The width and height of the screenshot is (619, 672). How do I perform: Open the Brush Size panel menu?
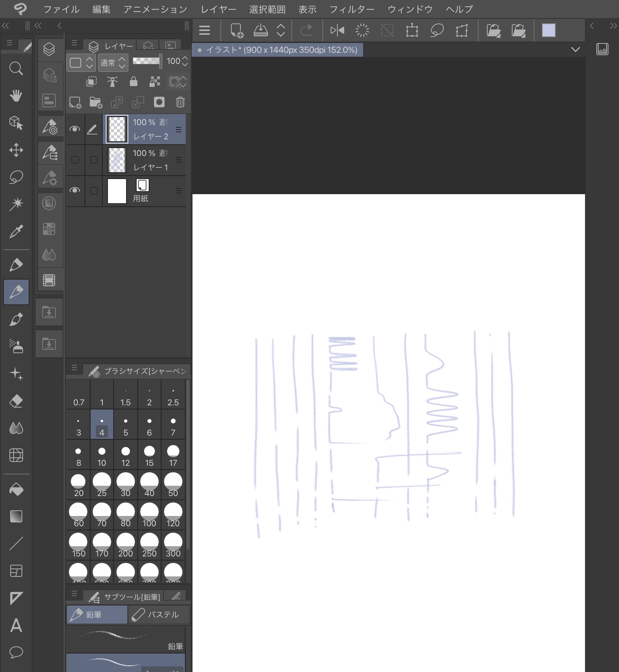(x=74, y=368)
